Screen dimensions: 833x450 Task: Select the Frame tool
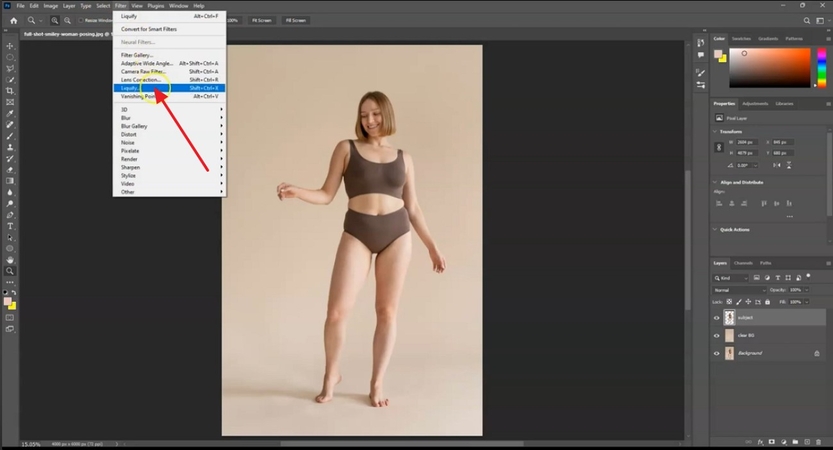tap(10, 102)
